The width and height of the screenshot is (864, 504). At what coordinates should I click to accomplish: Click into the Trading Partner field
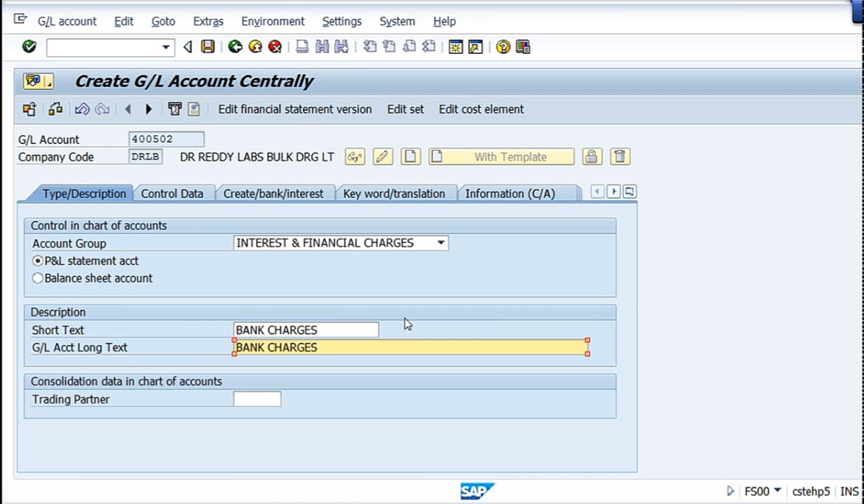256,399
